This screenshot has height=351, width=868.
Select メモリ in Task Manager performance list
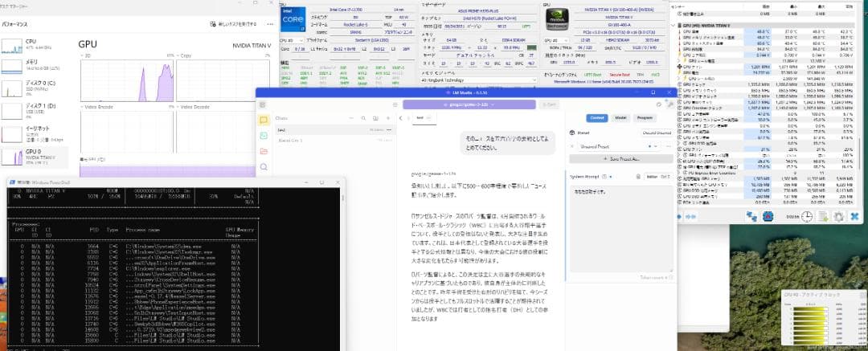(35, 65)
